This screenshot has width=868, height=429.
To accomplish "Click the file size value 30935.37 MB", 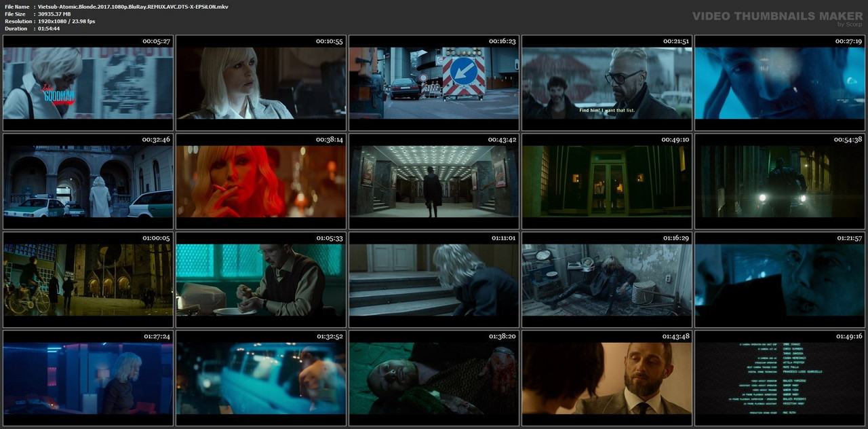I will (x=55, y=14).
